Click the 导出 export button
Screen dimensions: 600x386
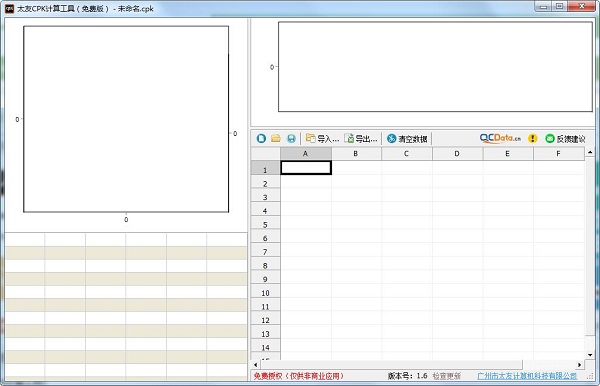(360, 138)
